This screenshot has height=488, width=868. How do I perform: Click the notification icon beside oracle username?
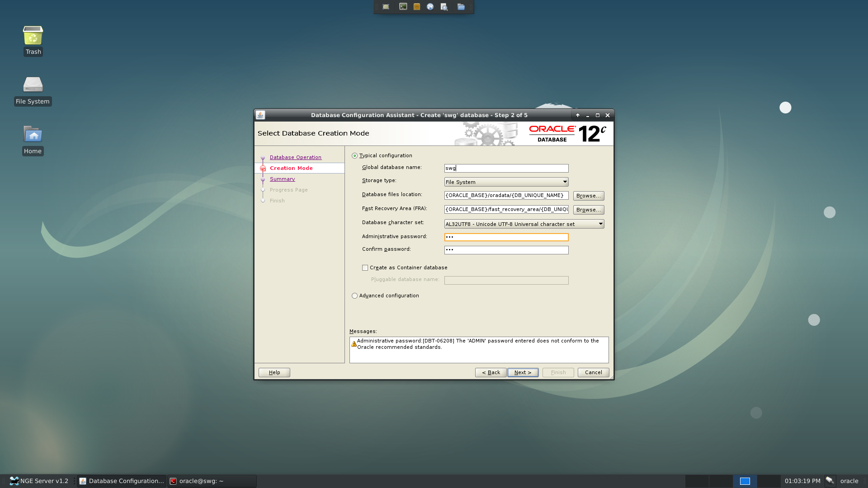(x=830, y=481)
